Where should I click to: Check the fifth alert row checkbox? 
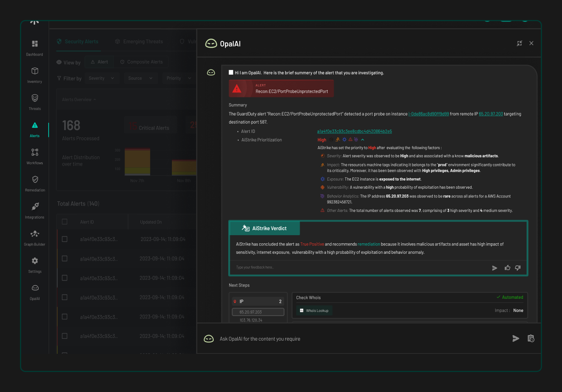pyautogui.click(x=65, y=317)
